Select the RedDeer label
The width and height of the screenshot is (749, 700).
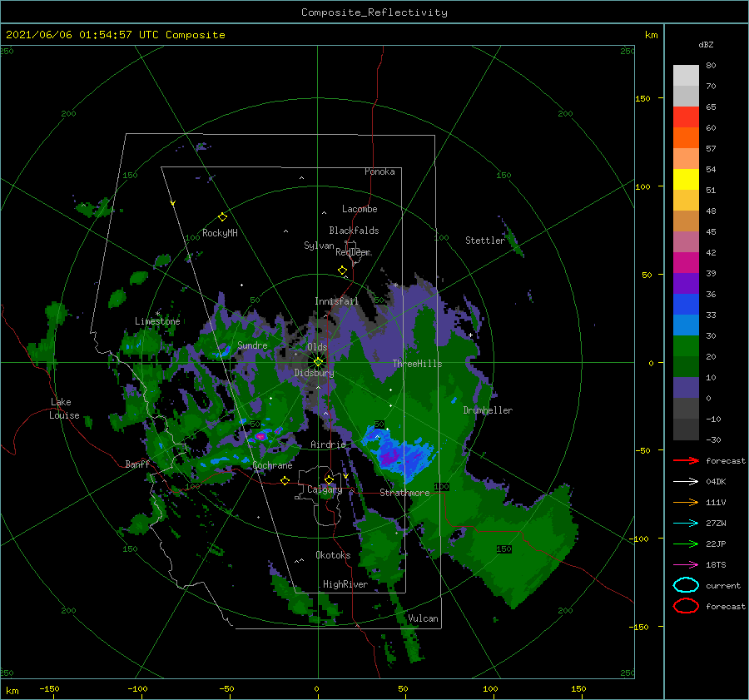click(x=353, y=252)
